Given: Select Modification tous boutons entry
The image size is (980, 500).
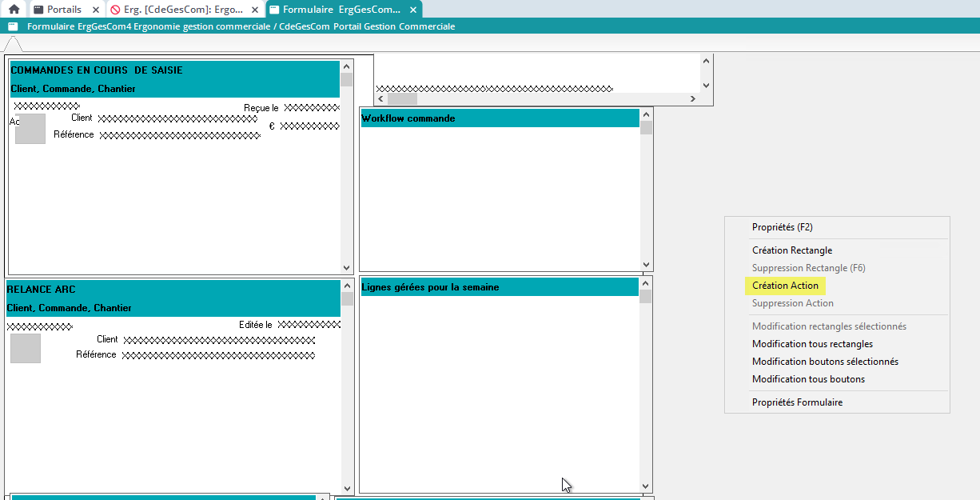Looking at the screenshot, I should (808, 379).
